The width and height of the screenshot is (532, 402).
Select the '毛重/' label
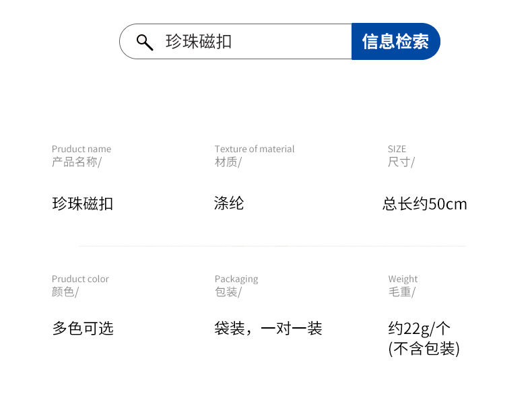(x=402, y=292)
